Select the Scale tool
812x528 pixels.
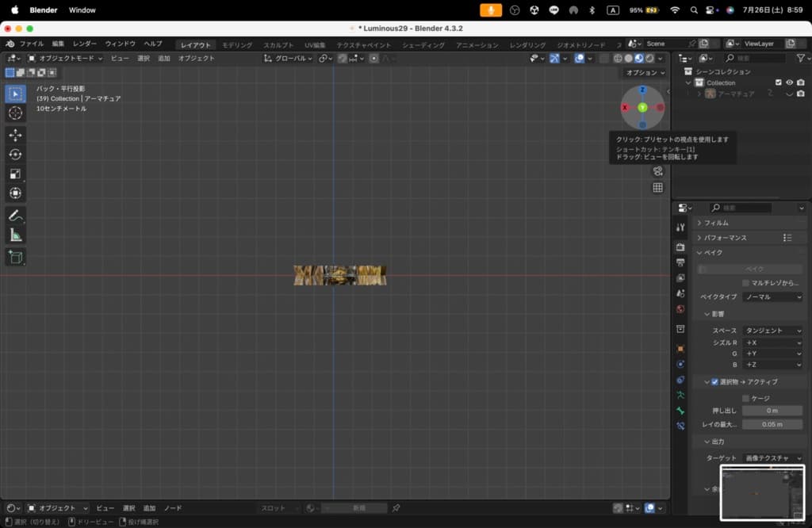(x=15, y=174)
